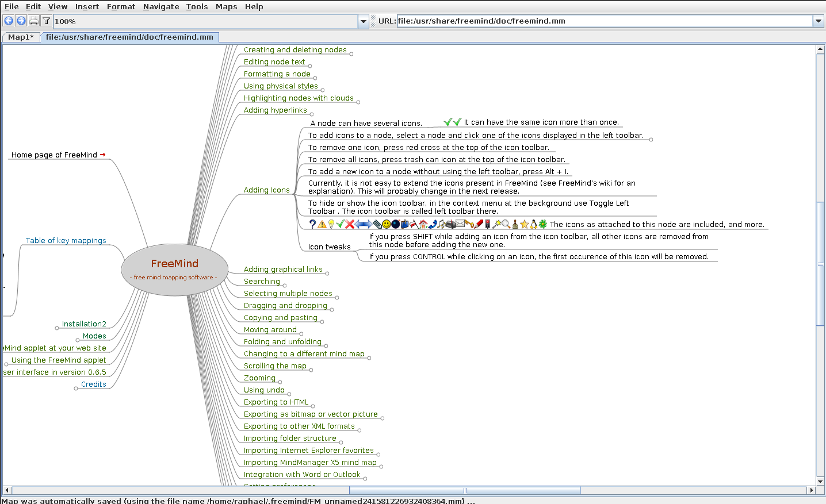Click the vertical scrollbar up arrow

coord(820,49)
